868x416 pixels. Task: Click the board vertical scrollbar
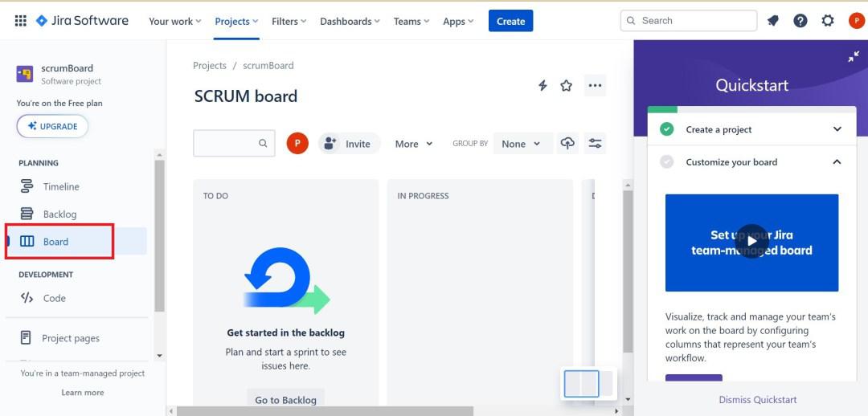click(x=628, y=271)
